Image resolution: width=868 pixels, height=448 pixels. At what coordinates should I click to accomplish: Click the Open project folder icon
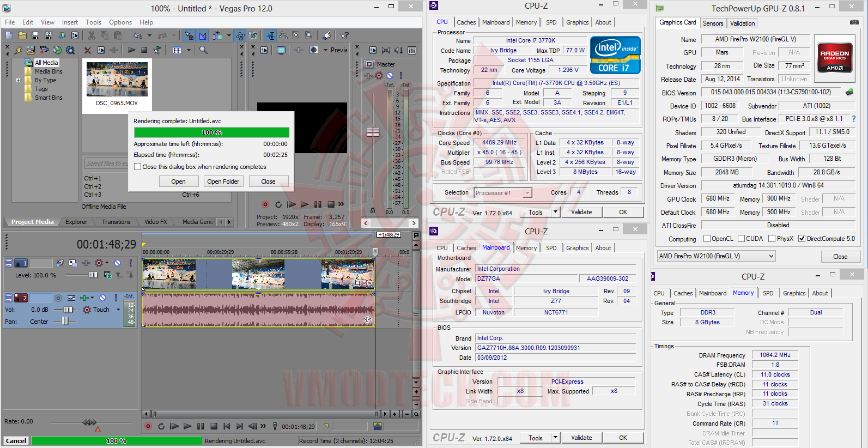22,35
